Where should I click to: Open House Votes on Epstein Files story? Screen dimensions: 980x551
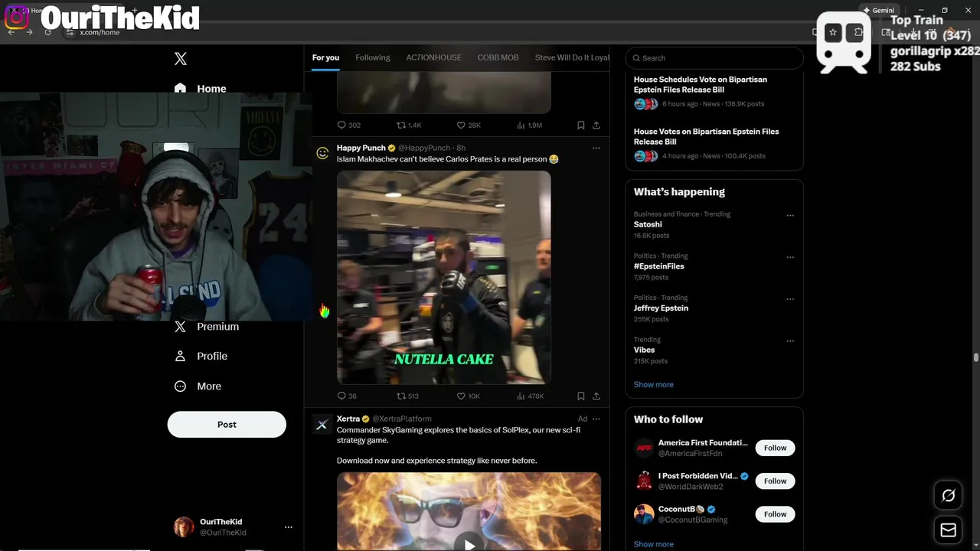714,145
